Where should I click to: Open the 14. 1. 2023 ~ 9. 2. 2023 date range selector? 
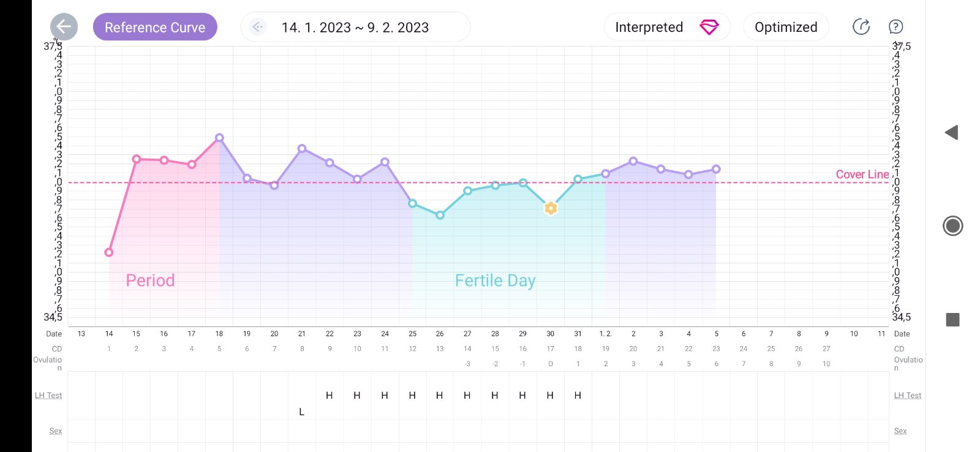point(355,28)
